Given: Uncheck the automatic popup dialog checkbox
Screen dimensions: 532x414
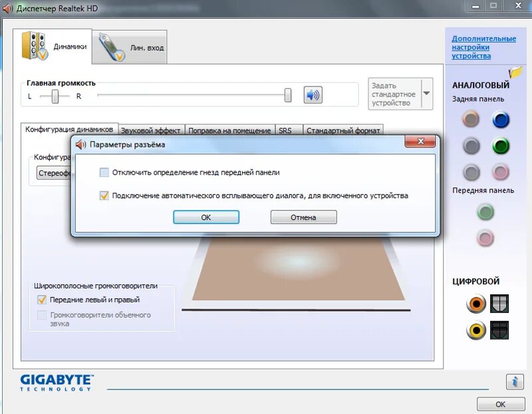Looking at the screenshot, I should [x=104, y=195].
